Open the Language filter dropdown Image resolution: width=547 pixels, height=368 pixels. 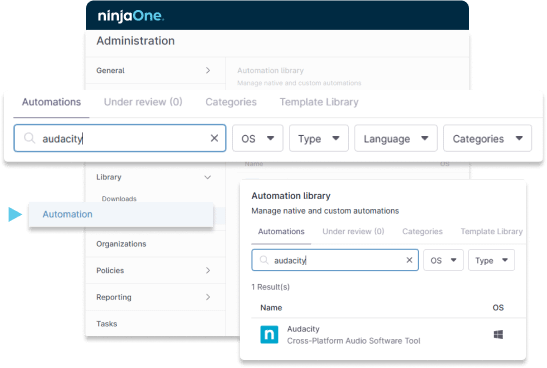coord(396,138)
